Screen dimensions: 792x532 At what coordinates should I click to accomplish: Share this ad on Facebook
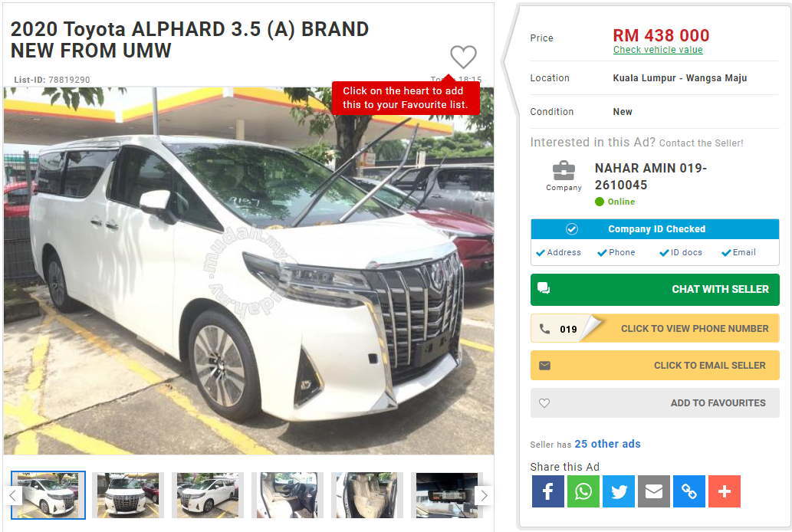click(547, 491)
